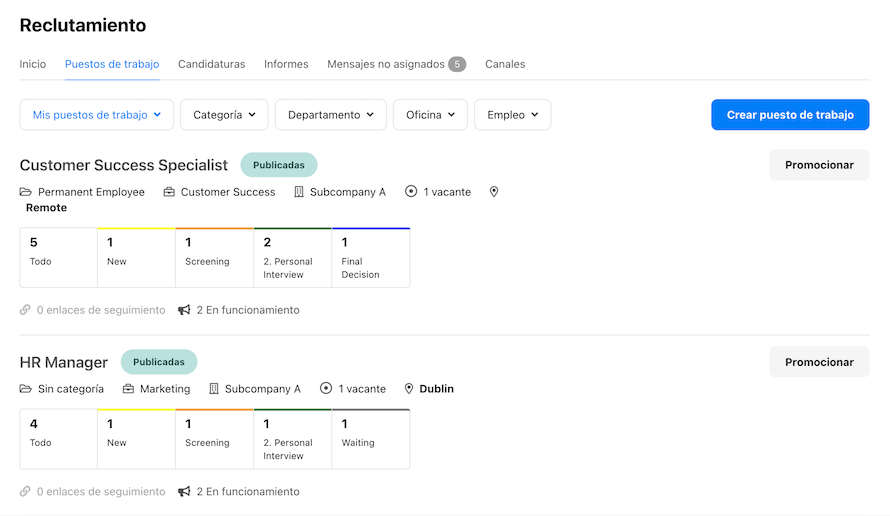Click Crear puesto de trabajo button
The width and height of the screenshot is (890, 516).
(x=790, y=115)
